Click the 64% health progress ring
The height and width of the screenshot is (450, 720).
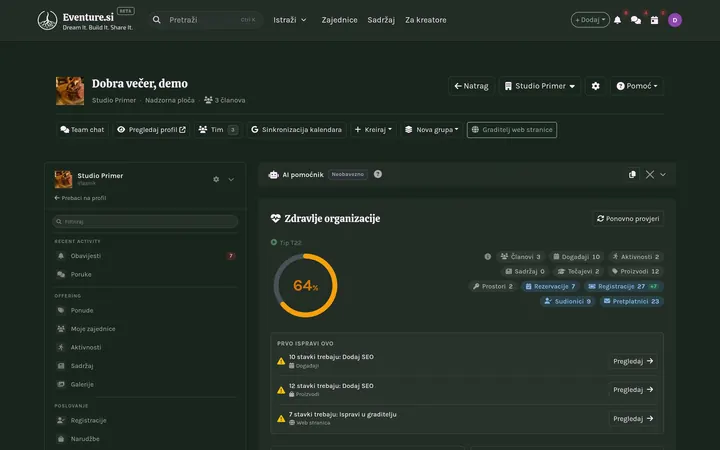pos(305,286)
